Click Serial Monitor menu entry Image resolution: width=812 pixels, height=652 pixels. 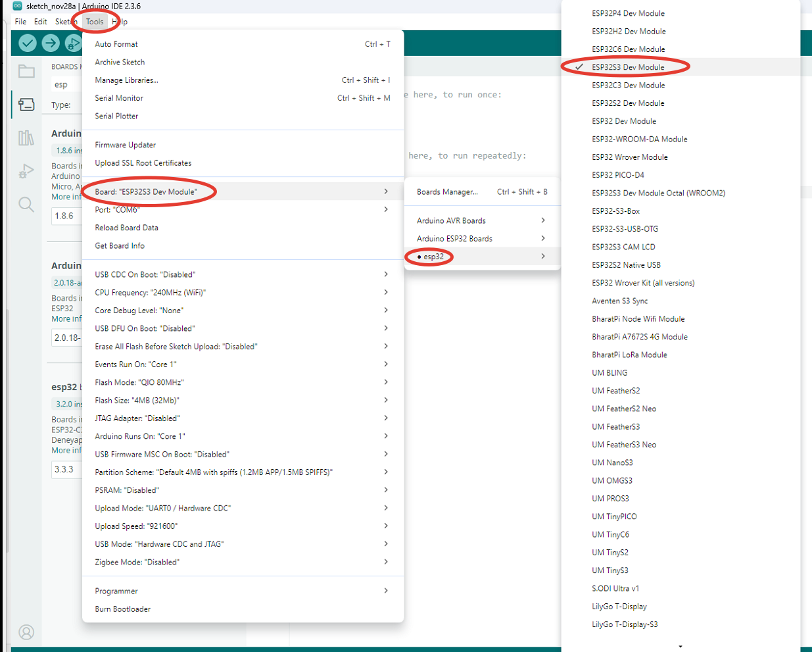pos(119,98)
